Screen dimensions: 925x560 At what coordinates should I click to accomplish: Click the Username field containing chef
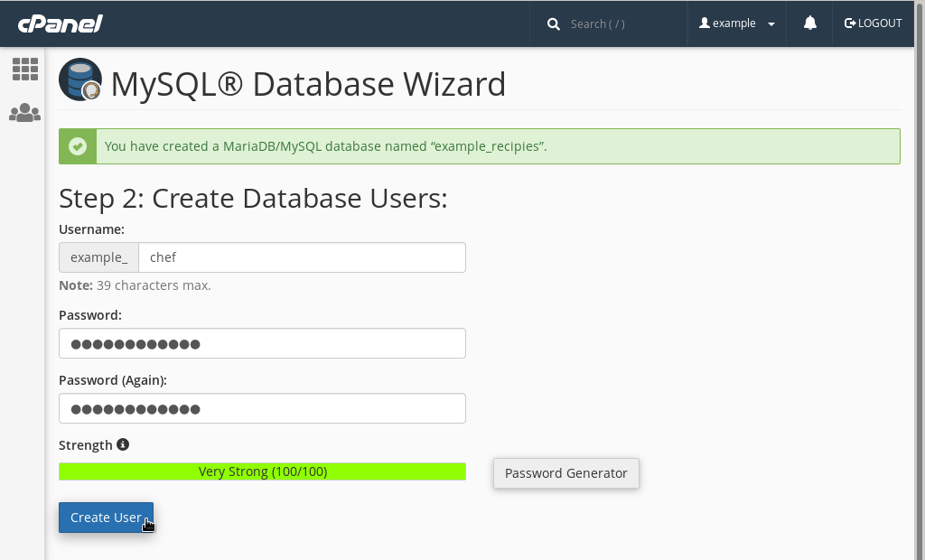[x=302, y=257]
